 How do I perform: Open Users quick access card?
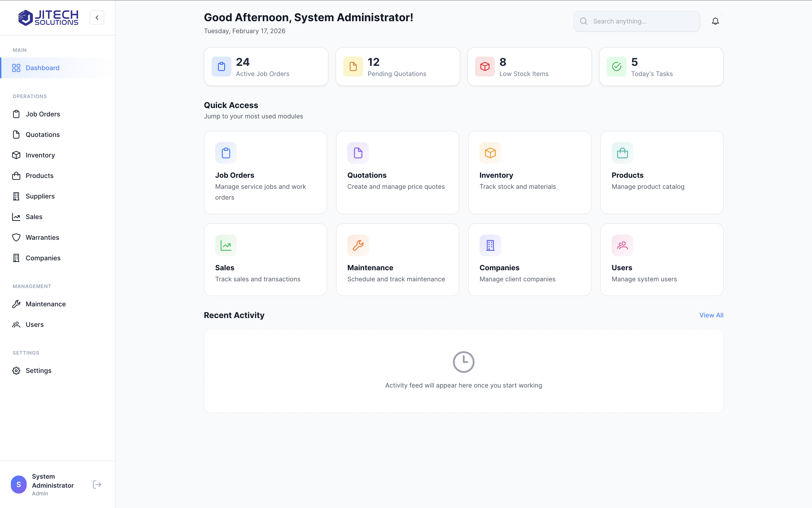pyautogui.click(x=662, y=260)
